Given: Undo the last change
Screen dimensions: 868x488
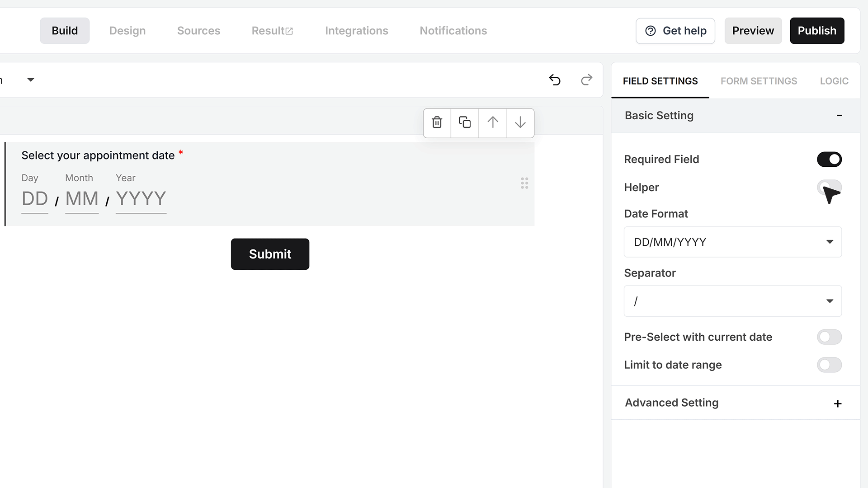Looking at the screenshot, I should (x=555, y=80).
